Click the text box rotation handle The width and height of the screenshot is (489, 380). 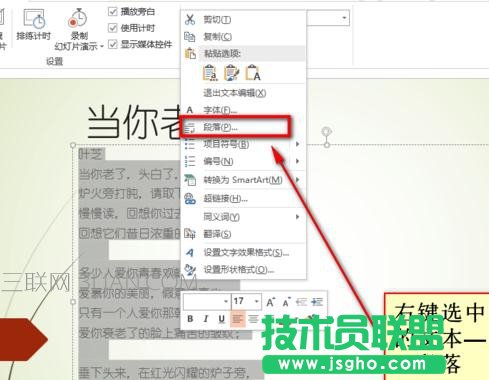pos(327,131)
